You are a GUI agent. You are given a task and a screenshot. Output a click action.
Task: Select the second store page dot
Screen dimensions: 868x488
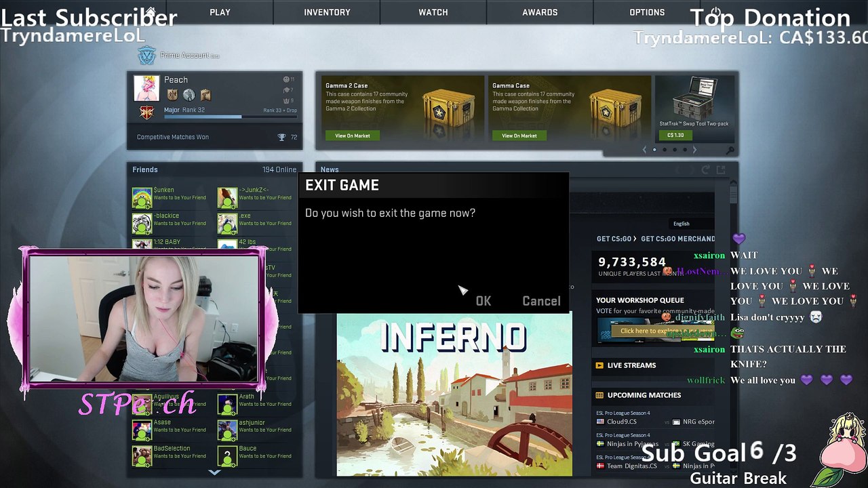(665, 150)
